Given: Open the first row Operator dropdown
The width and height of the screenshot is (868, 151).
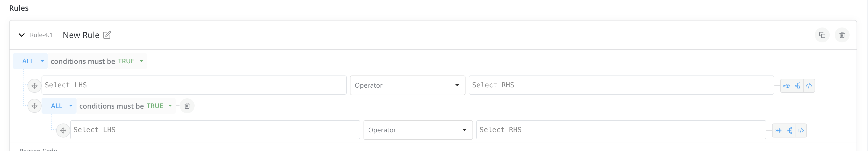Looking at the screenshot, I should (x=407, y=86).
